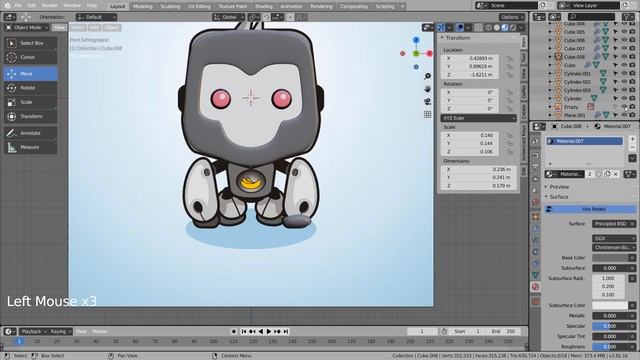Toggle render camera icon of Cube.006
The image size is (640, 360).
pos(632,40)
